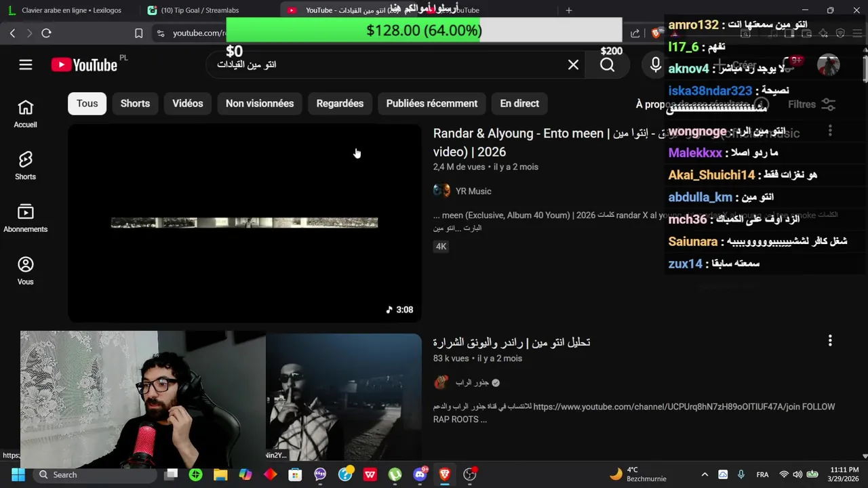
Task: Click the Brave browser taskbar icon
Action: pos(445,474)
